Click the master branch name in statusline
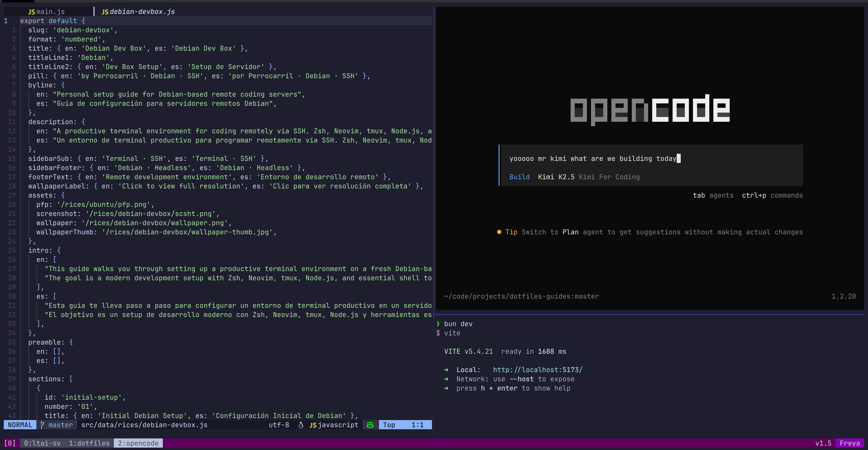Viewport: 868px width, 450px height. (60, 425)
